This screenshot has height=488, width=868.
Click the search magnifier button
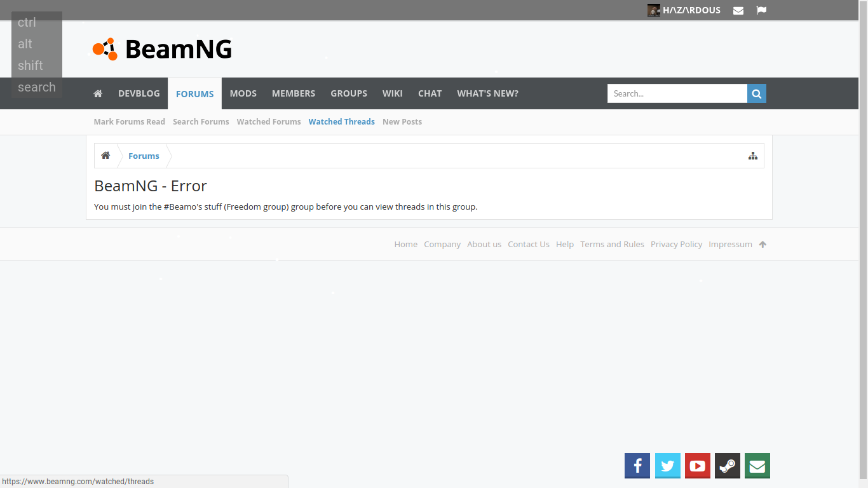757,93
